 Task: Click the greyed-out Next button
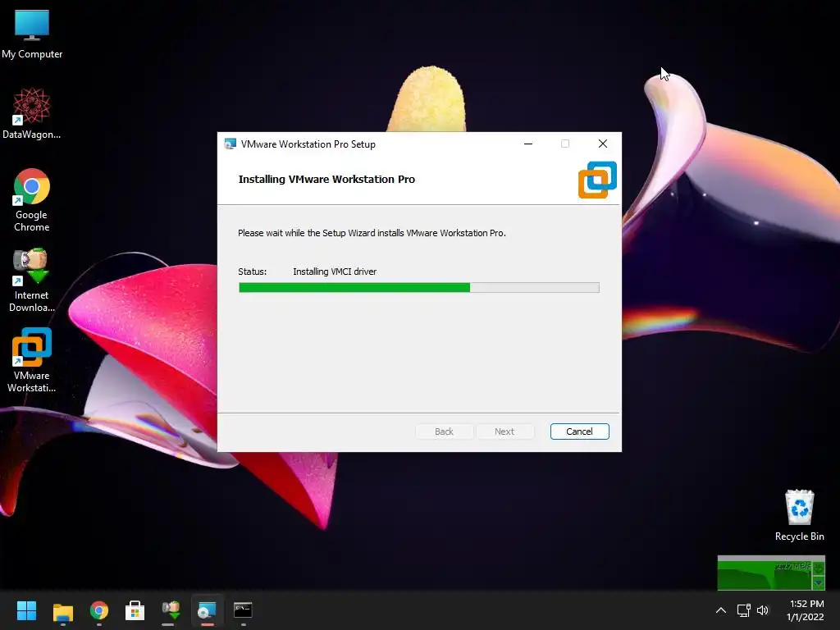pyautogui.click(x=504, y=431)
